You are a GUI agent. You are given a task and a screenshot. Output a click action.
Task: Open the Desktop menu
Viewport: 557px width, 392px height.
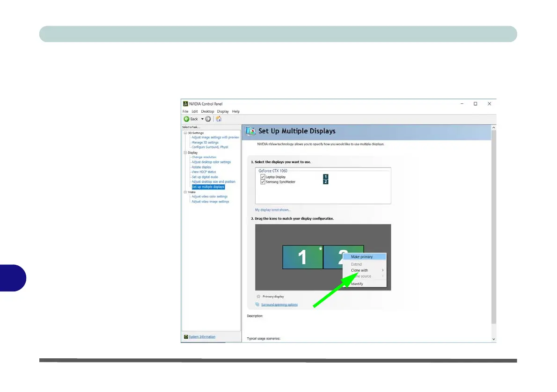coord(207,111)
